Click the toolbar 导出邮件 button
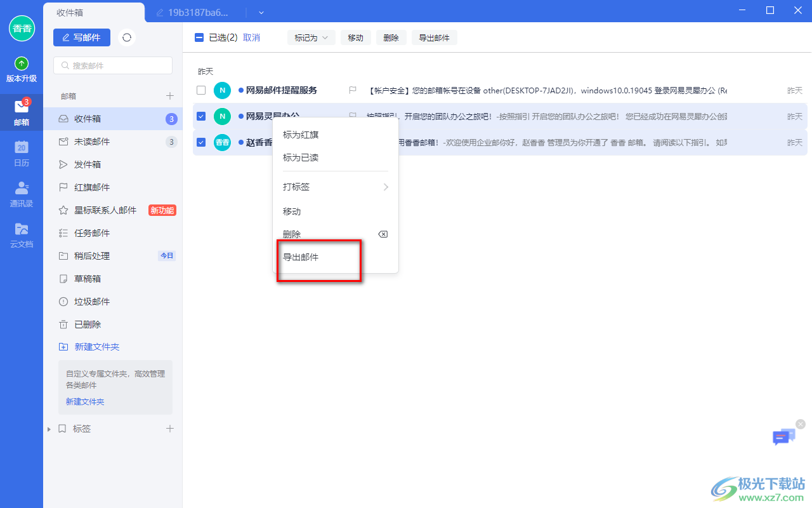 [435, 37]
